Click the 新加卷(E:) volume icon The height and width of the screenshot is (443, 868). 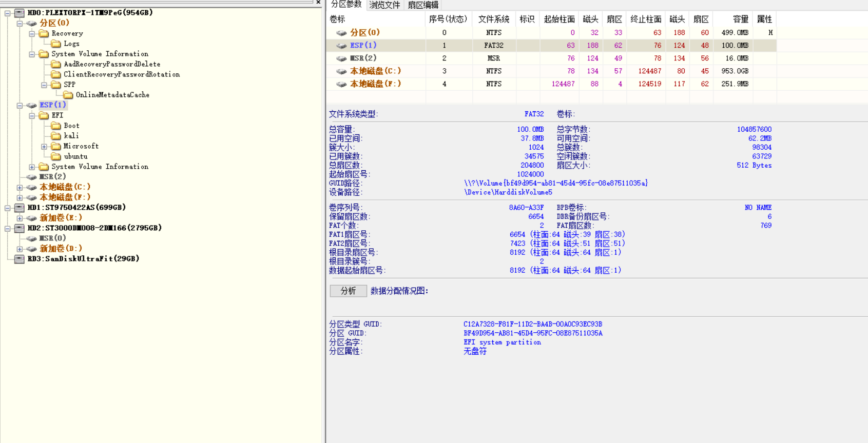31,218
